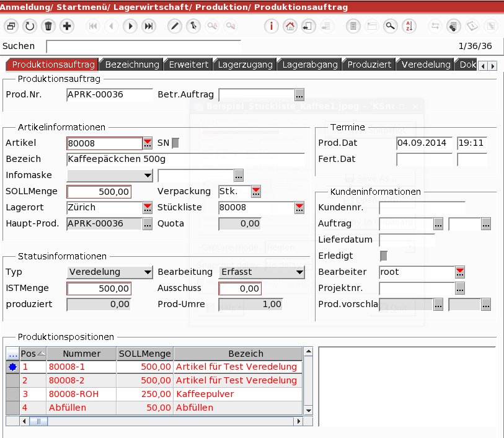Click the lowercase a magnifier search icon

[x=231, y=26]
